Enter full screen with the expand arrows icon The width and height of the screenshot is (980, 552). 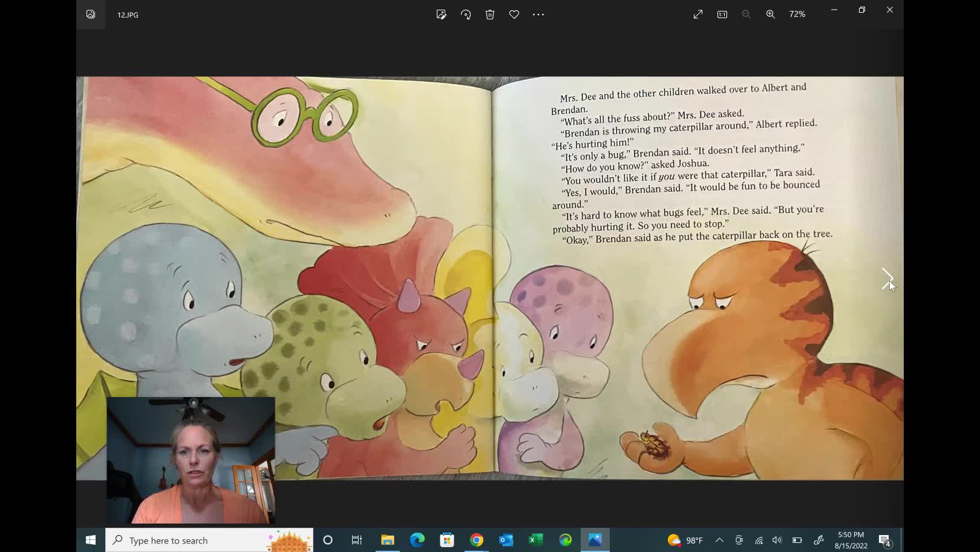[698, 15]
